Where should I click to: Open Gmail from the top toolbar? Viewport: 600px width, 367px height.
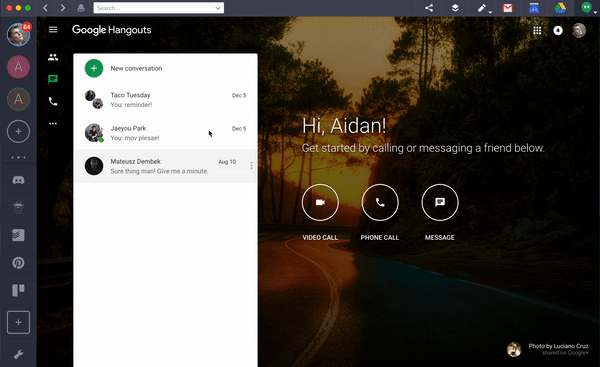(x=507, y=8)
